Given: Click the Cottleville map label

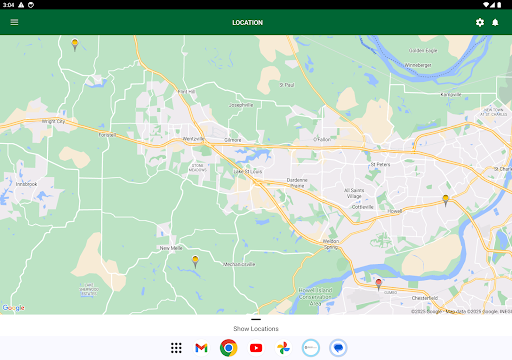Looking at the screenshot, I should [x=363, y=207].
